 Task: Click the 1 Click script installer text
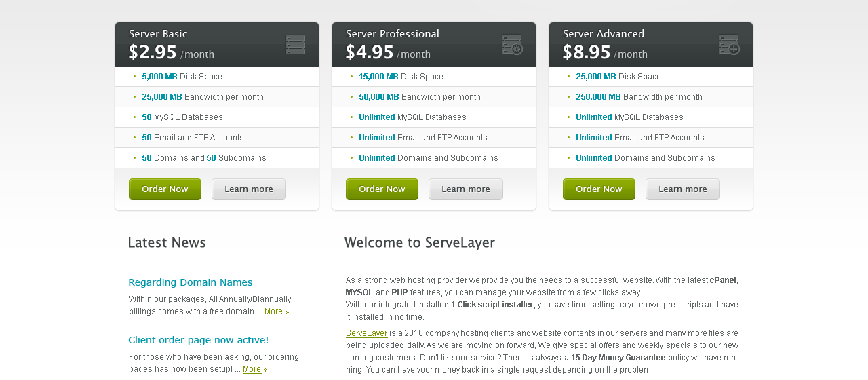492,305
